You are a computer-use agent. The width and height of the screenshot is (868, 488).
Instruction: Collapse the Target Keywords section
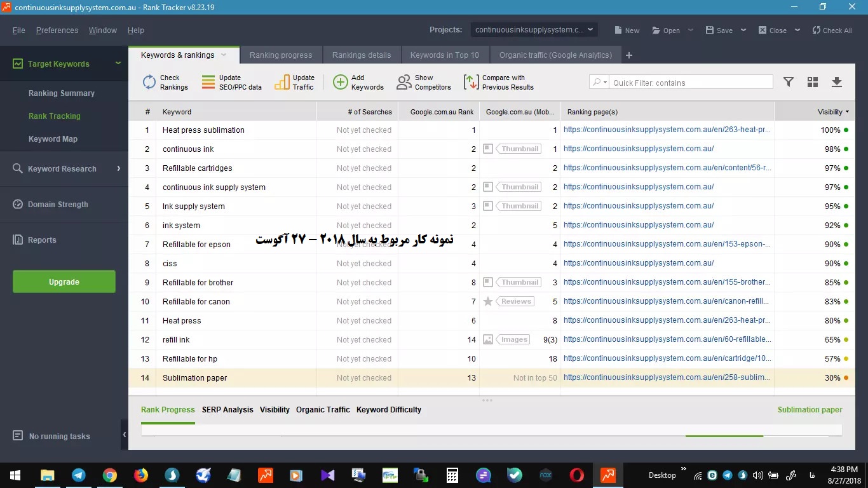pyautogui.click(x=118, y=64)
